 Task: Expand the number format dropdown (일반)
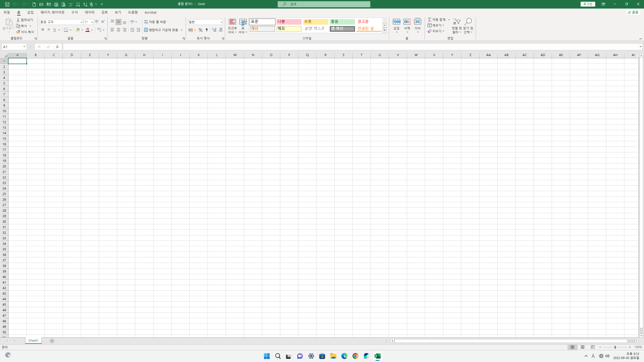coord(221,22)
